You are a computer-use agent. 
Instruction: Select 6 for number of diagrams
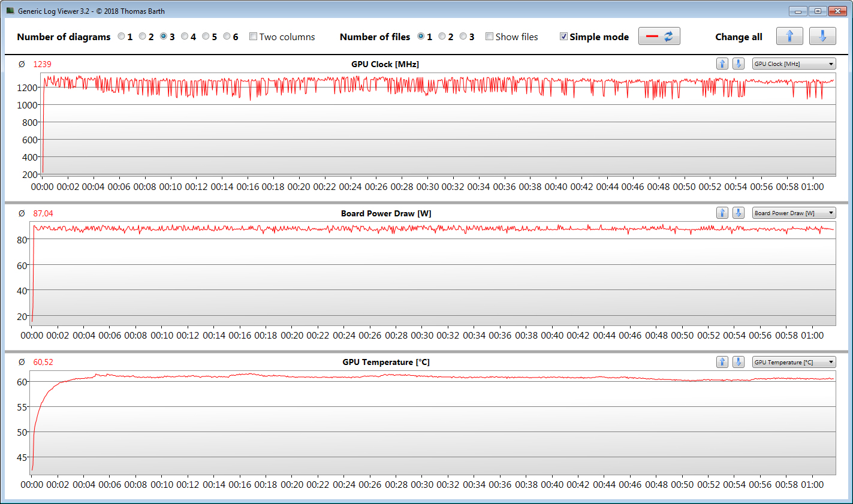(227, 37)
